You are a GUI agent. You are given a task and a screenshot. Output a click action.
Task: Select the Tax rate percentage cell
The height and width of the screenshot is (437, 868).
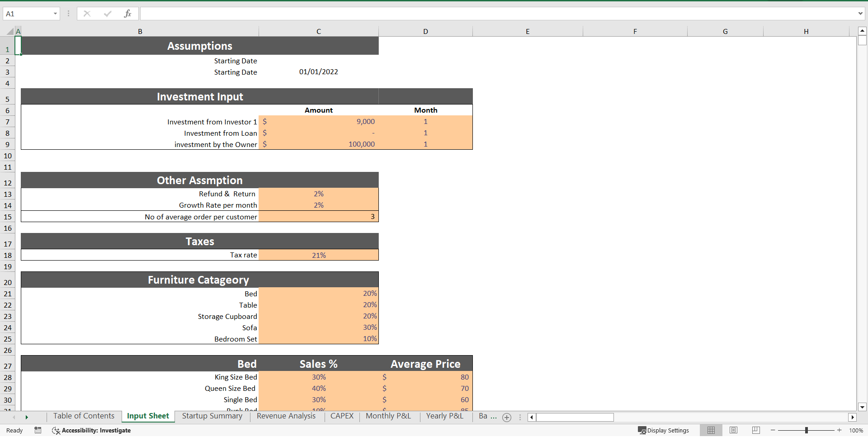[318, 255]
